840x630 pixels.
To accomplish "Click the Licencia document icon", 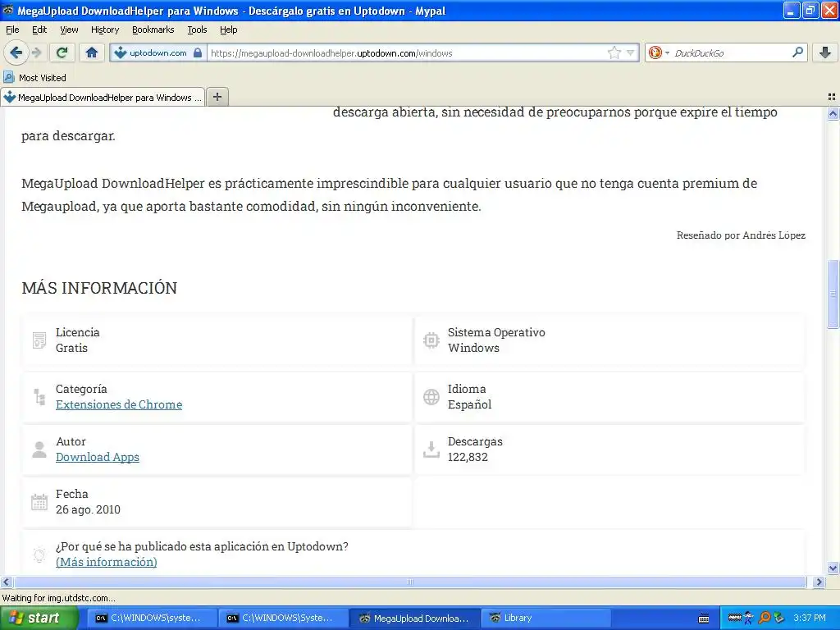I will coord(39,340).
